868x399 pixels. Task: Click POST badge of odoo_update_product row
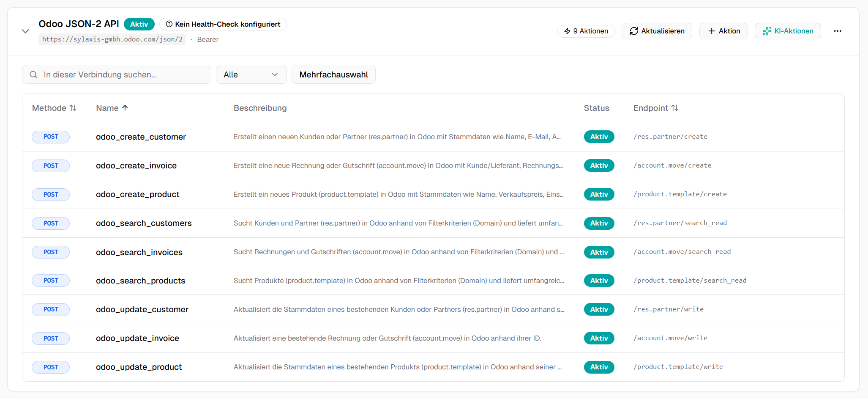point(51,367)
